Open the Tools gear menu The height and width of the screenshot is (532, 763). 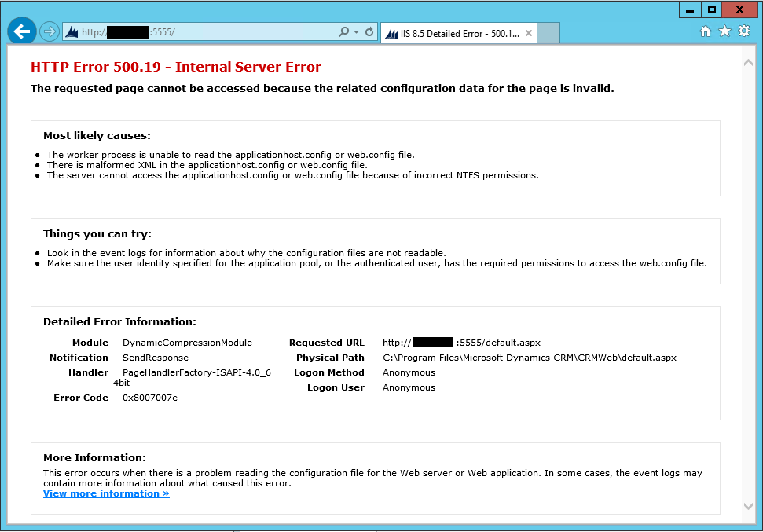point(744,31)
